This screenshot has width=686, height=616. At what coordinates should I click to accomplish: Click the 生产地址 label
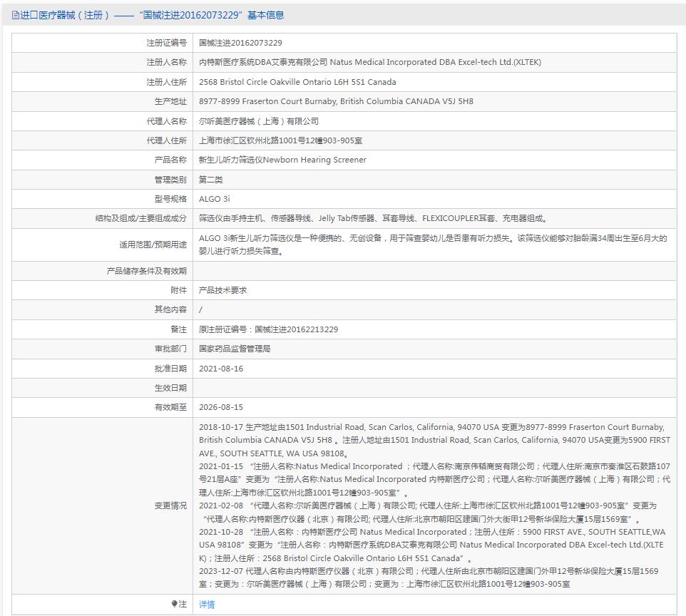pos(170,101)
